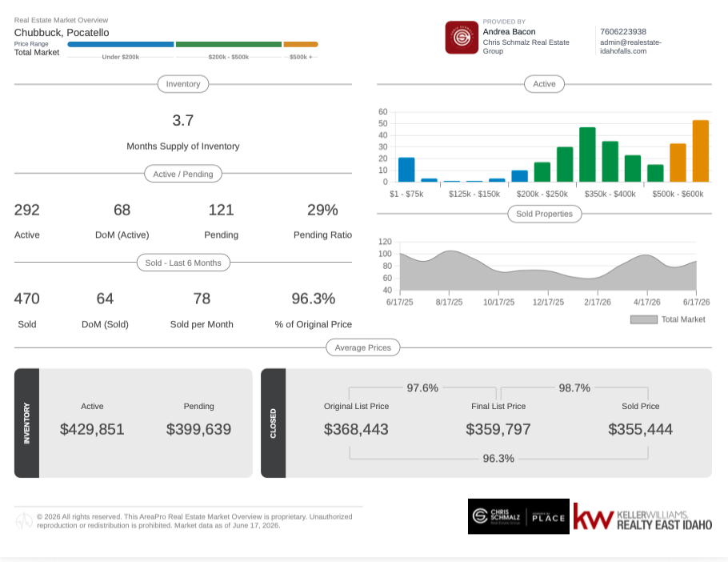Click the $350k - $400k axis label
Screen dimensions: 728x562
610,195
